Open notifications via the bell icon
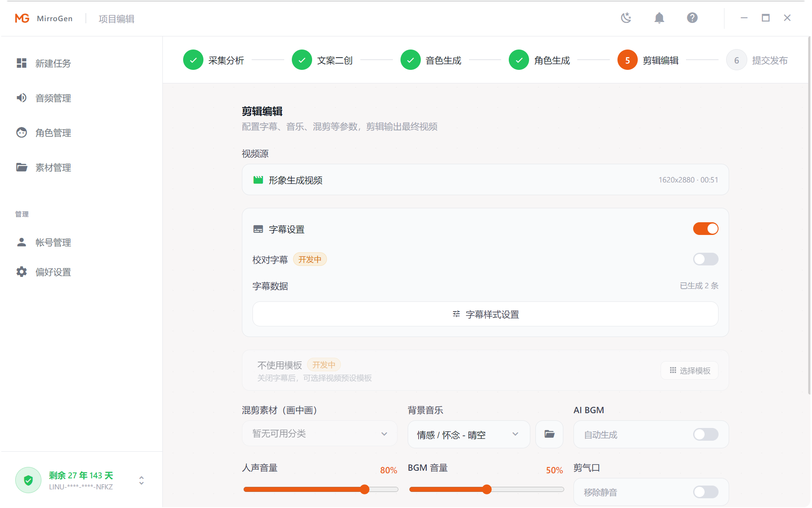The height and width of the screenshot is (508, 812). [x=659, y=18]
